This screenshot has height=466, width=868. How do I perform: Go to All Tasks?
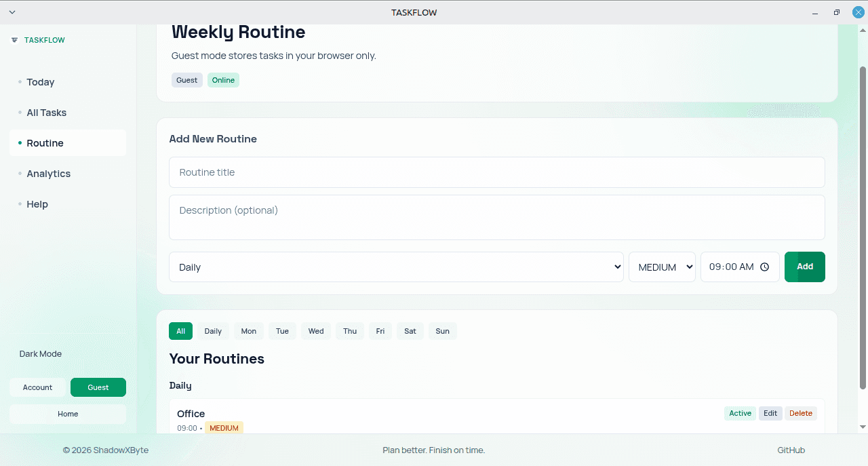pos(68,113)
